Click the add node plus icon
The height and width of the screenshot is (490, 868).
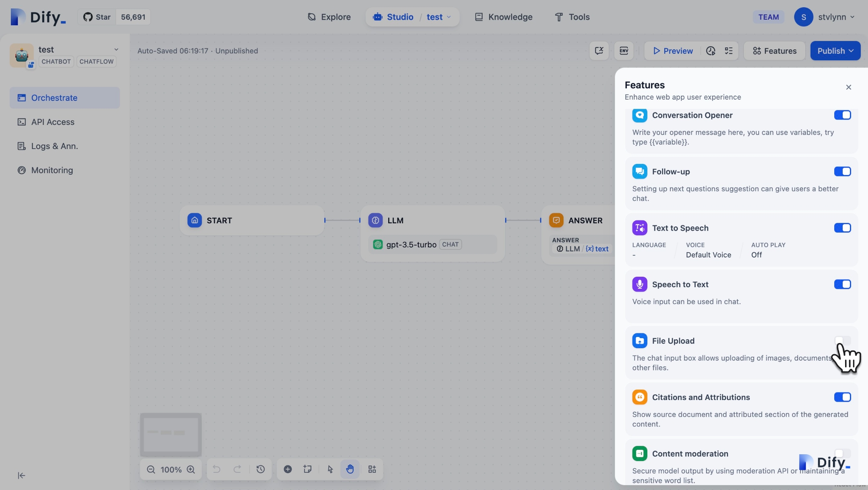[x=288, y=469]
